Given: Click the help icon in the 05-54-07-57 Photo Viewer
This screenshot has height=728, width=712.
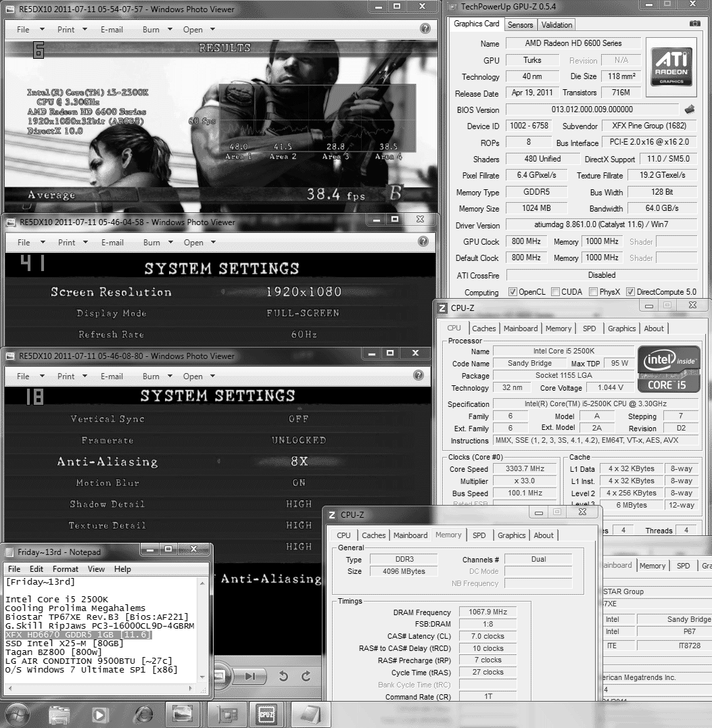Looking at the screenshot, I should (x=425, y=29).
